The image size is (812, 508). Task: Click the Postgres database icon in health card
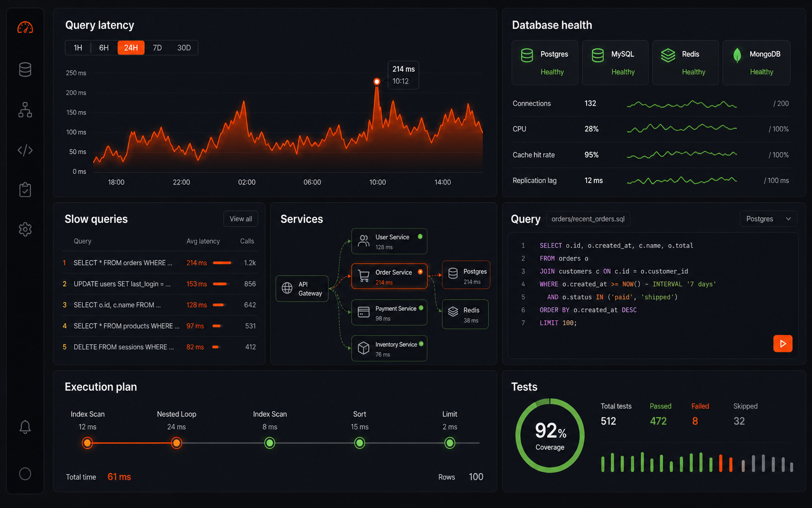pyautogui.click(x=527, y=55)
